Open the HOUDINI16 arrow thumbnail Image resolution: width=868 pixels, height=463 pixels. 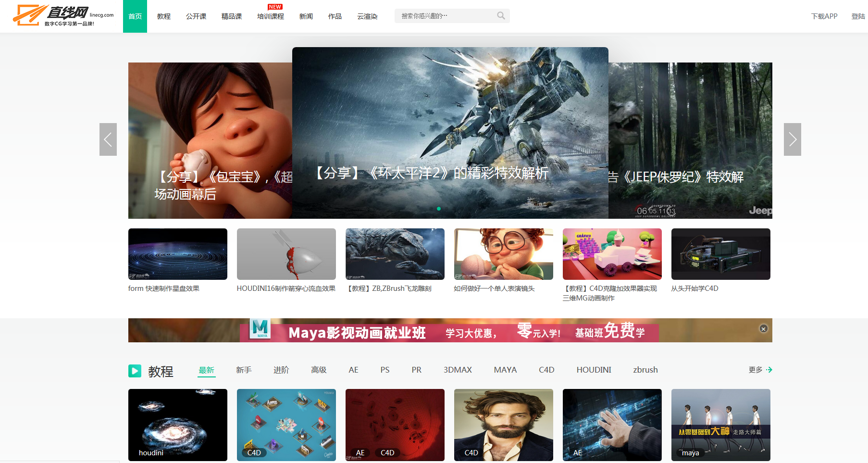tap(286, 254)
